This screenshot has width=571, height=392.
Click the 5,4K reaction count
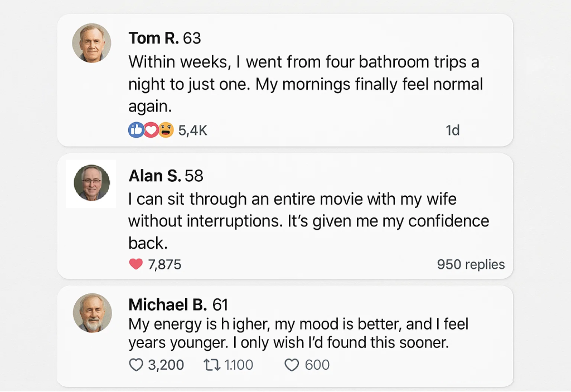pos(192,130)
